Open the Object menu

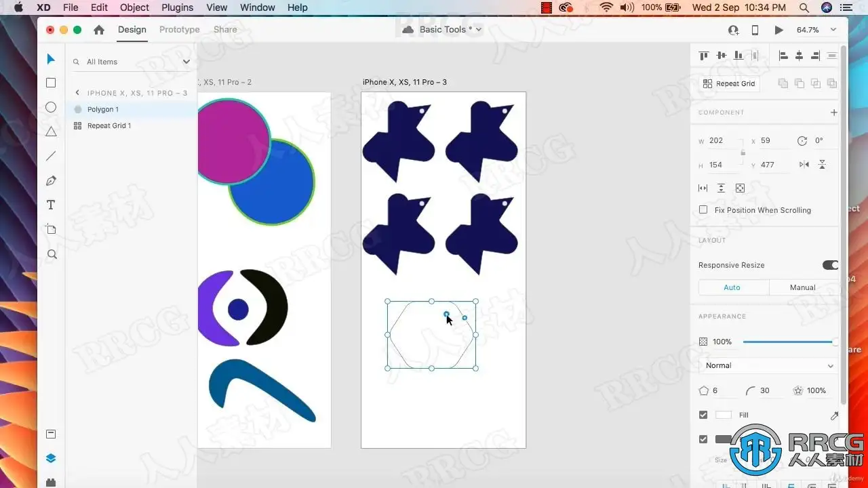[x=134, y=7]
